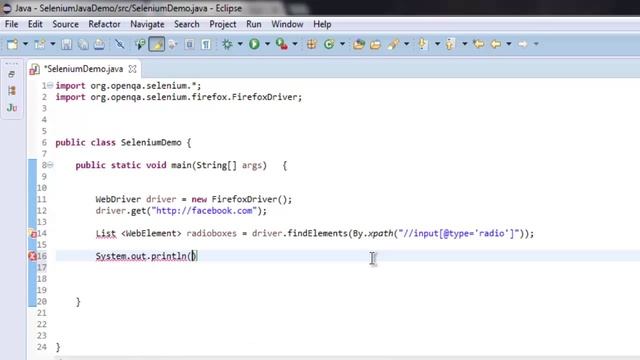
Task: Click the Next Annotation down-arrow icon
Action: [423, 44]
